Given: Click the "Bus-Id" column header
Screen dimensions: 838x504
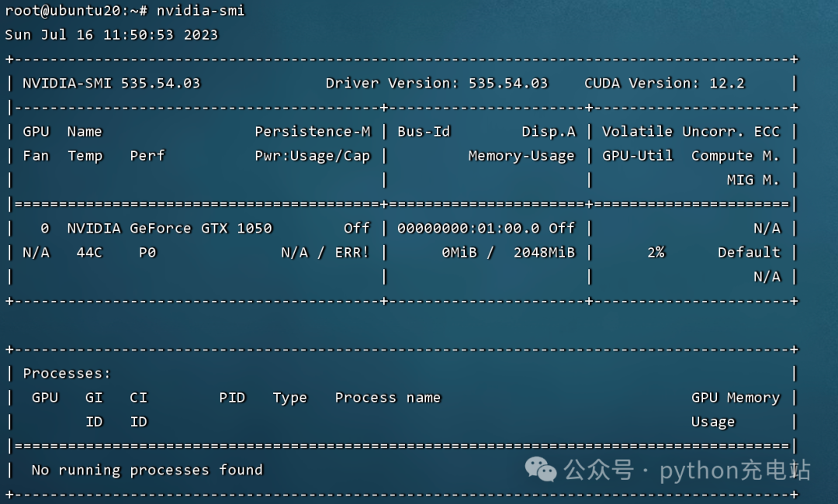Looking at the screenshot, I should [424, 132].
